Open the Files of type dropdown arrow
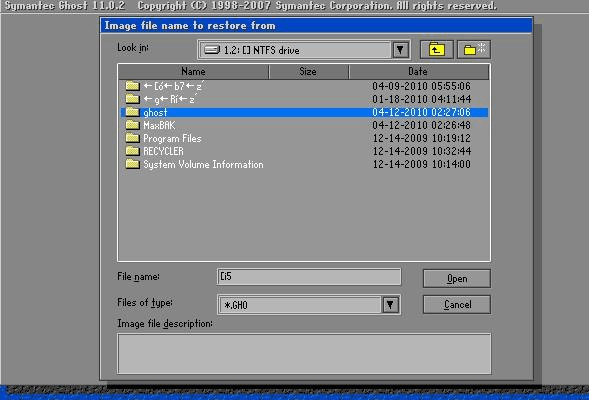 coord(390,305)
